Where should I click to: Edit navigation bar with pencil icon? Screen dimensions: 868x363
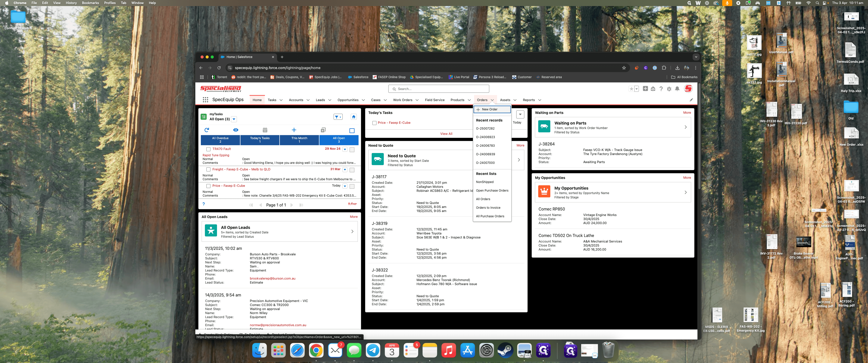[691, 100]
